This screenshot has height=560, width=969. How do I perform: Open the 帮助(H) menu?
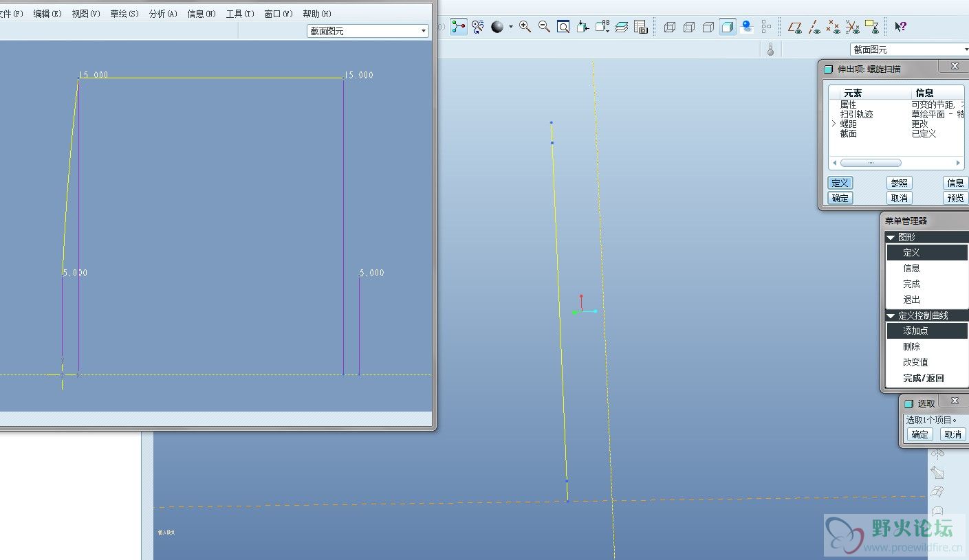coord(317,14)
